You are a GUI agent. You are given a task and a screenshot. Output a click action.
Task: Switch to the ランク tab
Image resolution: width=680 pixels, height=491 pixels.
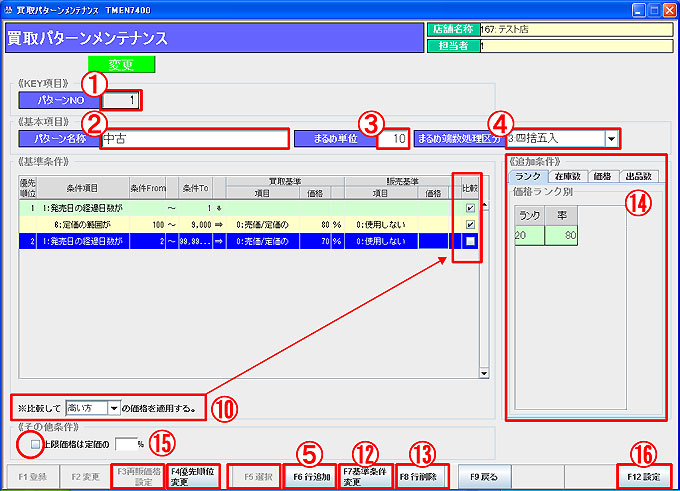point(528,176)
